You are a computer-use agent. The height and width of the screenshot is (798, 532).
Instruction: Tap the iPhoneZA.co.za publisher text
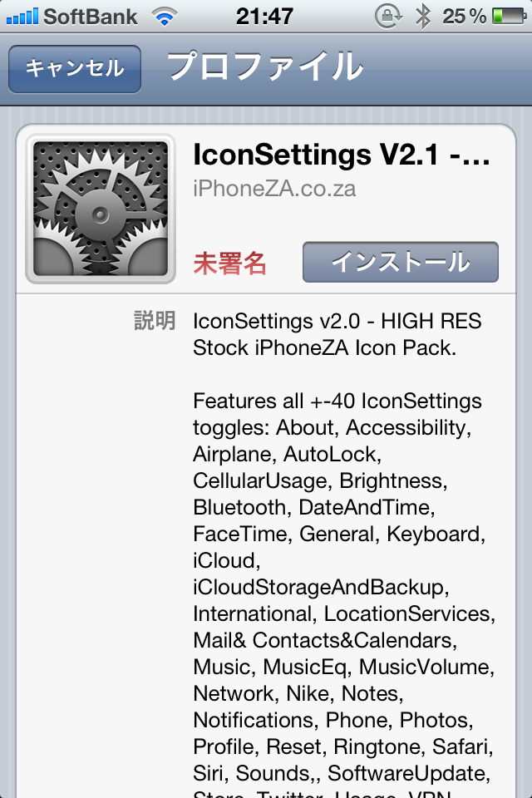(x=274, y=189)
